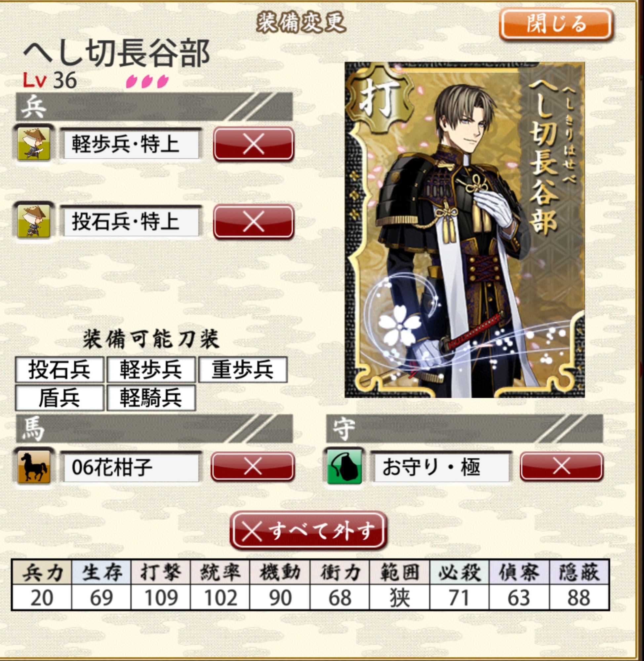The height and width of the screenshot is (661, 644).
Task: Unequip the お守り・極 charm
Action: tap(561, 467)
